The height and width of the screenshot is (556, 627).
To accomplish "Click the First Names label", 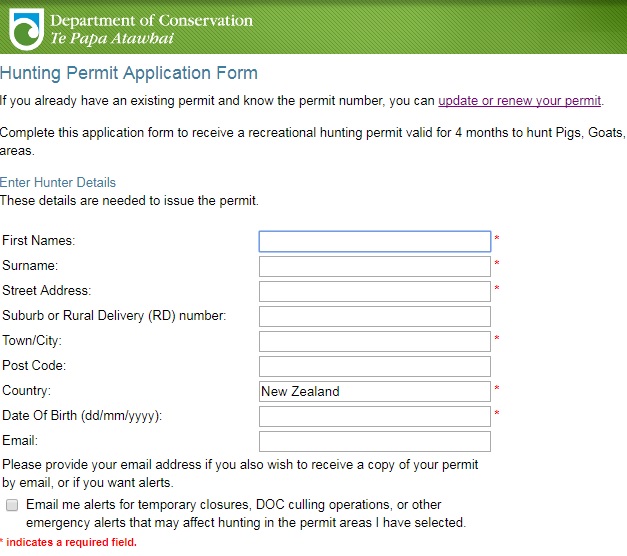I will tap(38, 240).
